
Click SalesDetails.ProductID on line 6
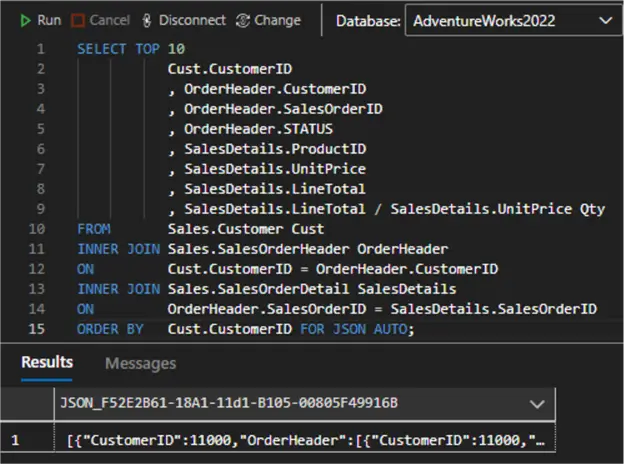275,149
